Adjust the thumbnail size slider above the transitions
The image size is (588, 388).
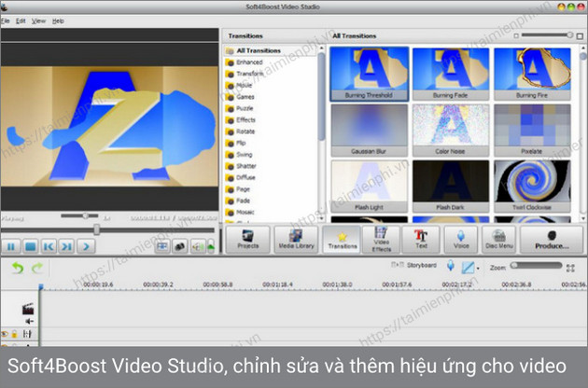[x=548, y=35]
